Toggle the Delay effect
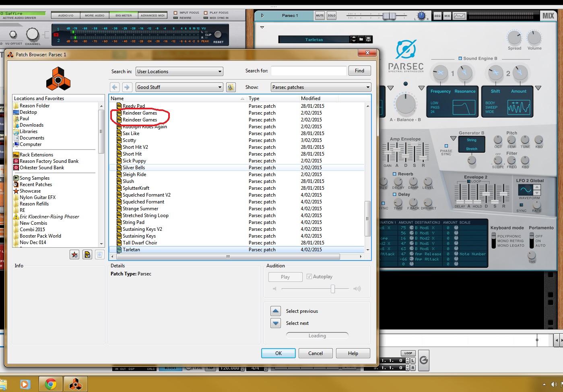This screenshot has height=392, width=563. (394, 194)
